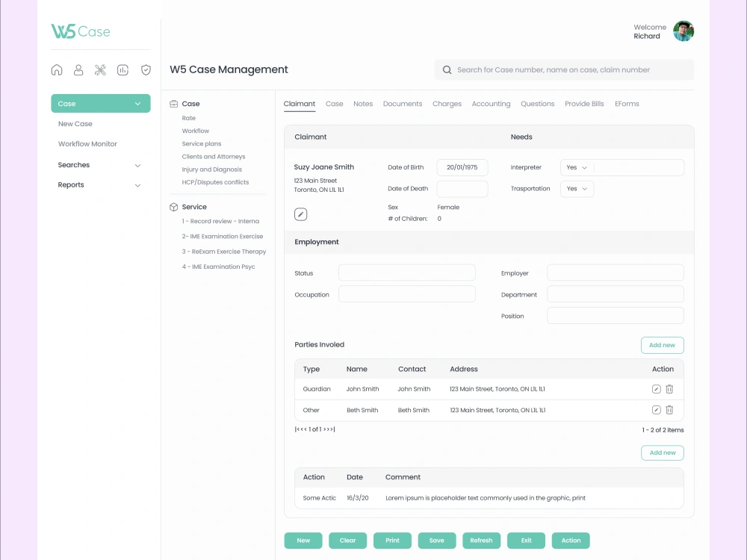Click Add new above the Parties Involved table

(x=662, y=345)
